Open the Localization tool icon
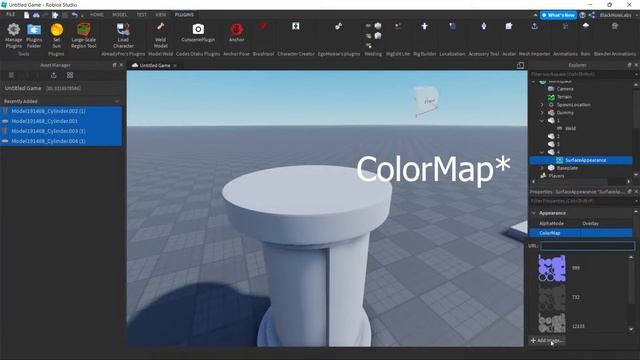 click(x=452, y=26)
